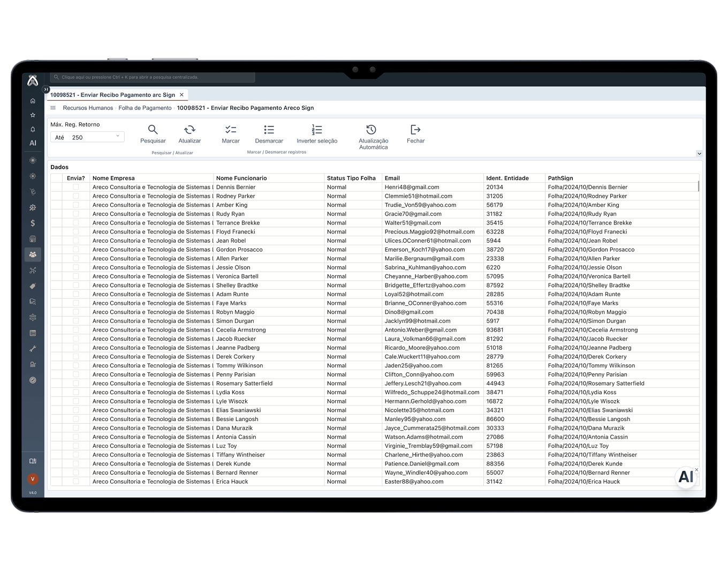Open the circled checkmark icon in the sidebar
The height and width of the screenshot is (571, 728).
click(33, 380)
